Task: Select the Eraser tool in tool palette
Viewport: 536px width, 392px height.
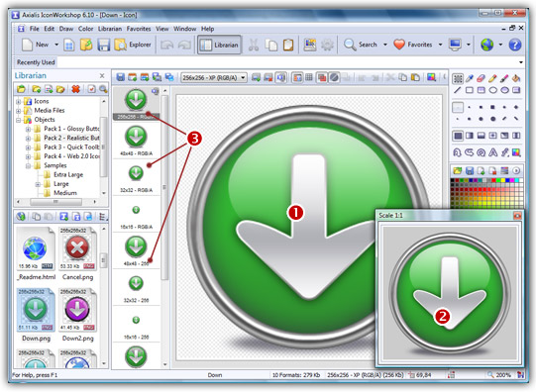Action: [481, 78]
